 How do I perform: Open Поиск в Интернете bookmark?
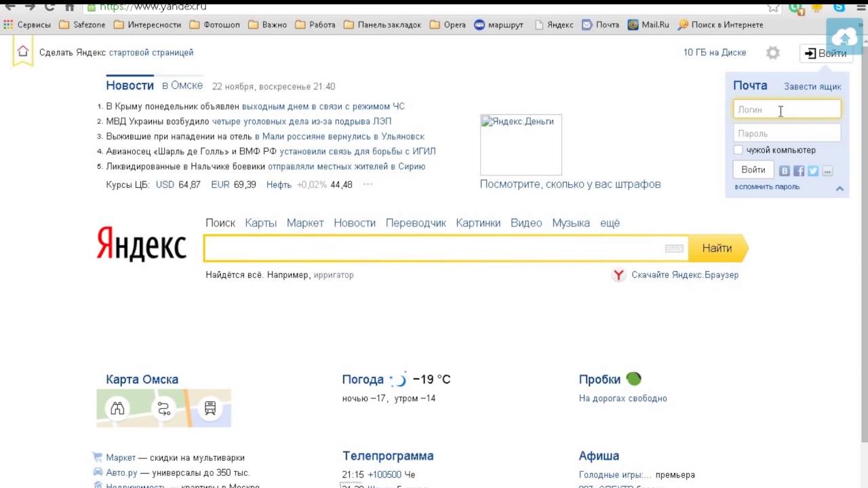(x=720, y=24)
